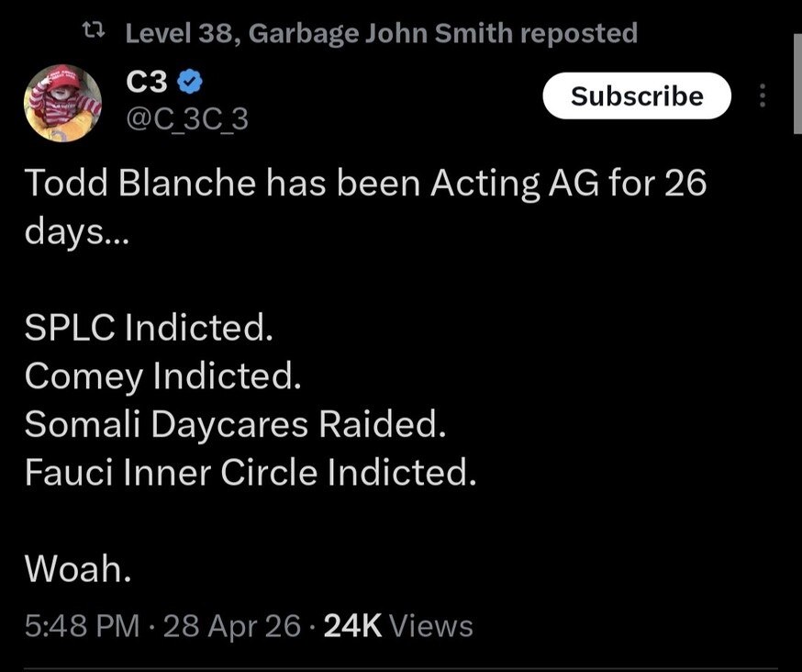Click the 'Somali Daycares Raided.' line

tap(235, 424)
